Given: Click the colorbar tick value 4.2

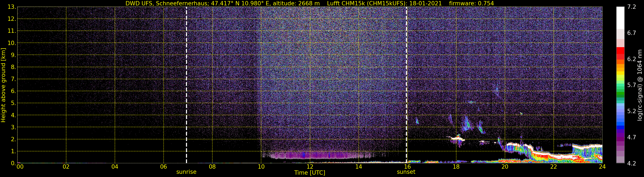Looking at the screenshot, I should [632, 163].
